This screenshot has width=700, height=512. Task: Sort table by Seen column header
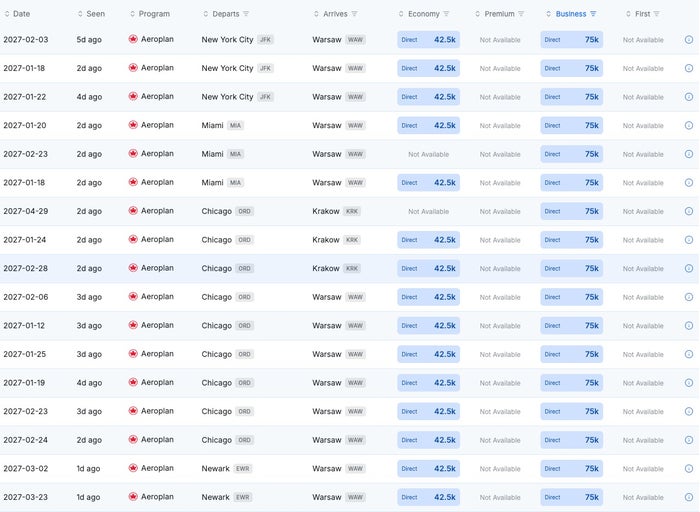(x=92, y=14)
